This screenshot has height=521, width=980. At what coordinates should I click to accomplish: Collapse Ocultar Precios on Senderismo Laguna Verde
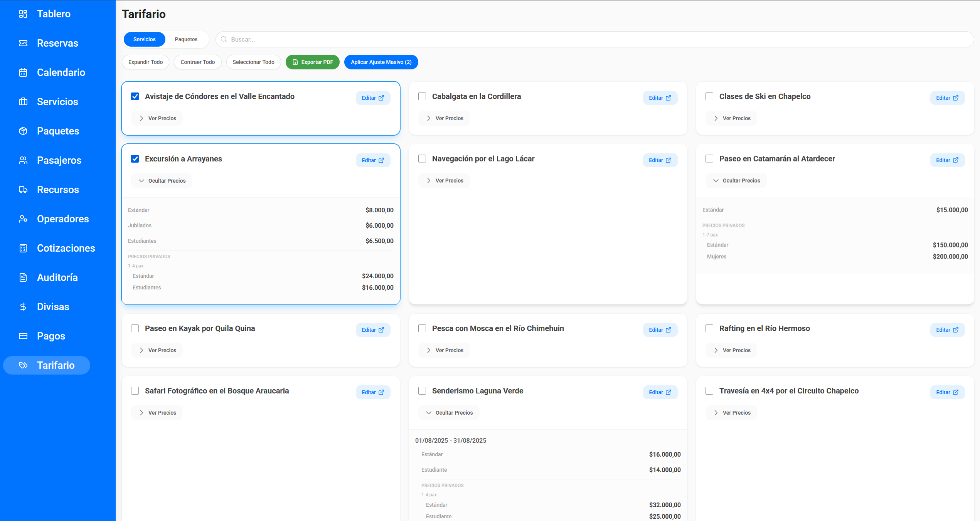point(449,413)
